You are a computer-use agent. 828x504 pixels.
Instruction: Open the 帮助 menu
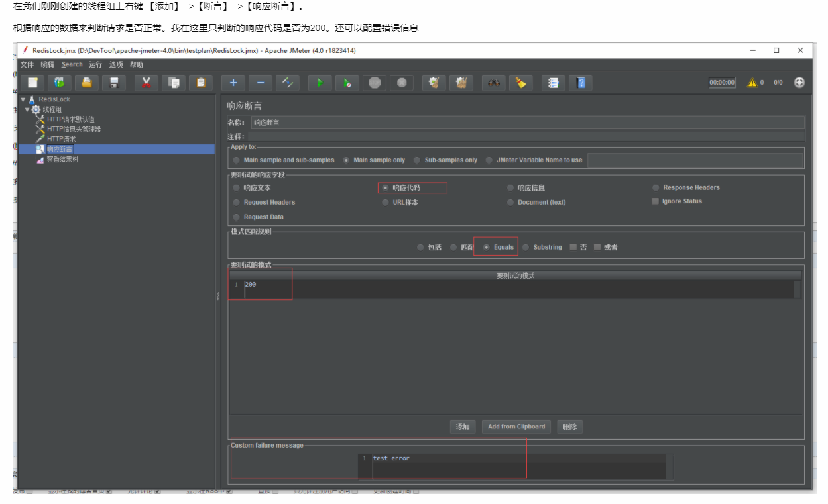coord(137,64)
